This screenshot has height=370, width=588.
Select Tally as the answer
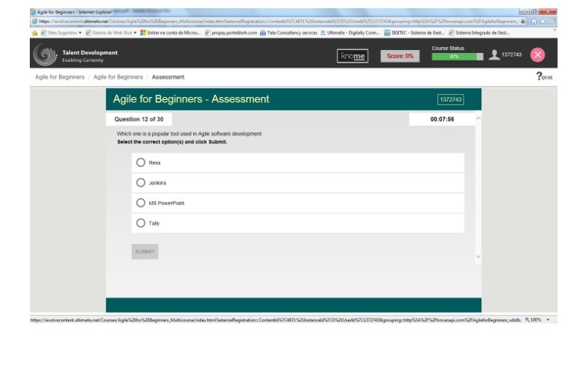[141, 223]
